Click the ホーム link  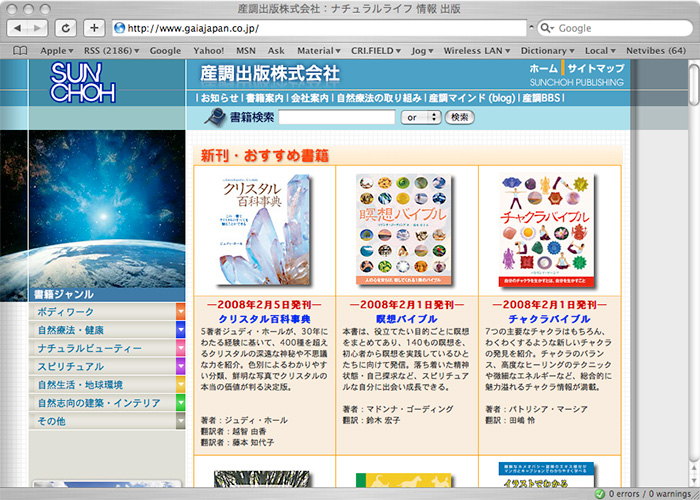tap(543, 68)
